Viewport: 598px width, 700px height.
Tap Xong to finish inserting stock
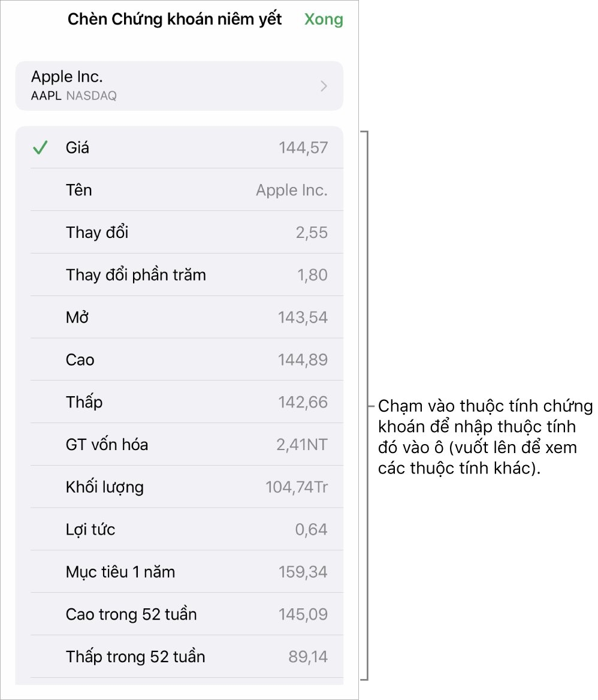pyautogui.click(x=324, y=19)
